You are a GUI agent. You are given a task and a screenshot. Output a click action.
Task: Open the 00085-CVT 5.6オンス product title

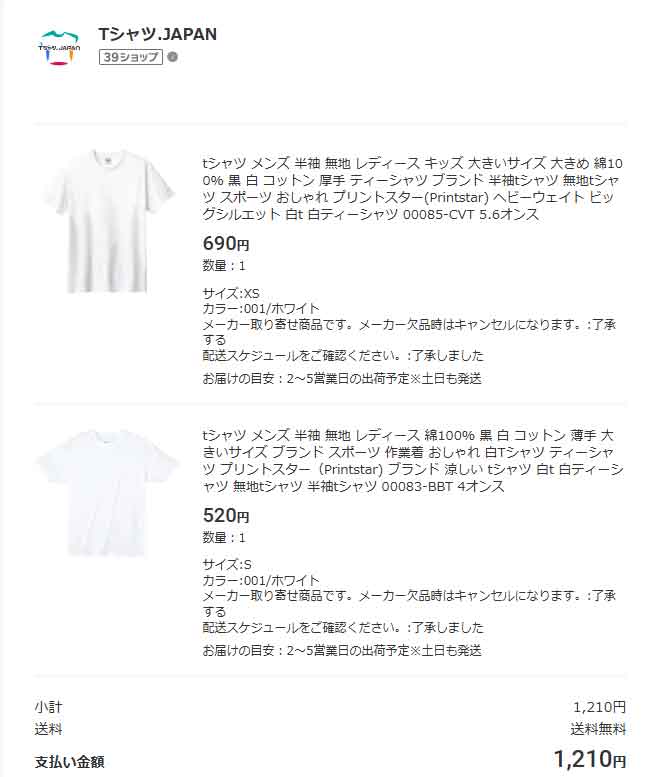412,189
